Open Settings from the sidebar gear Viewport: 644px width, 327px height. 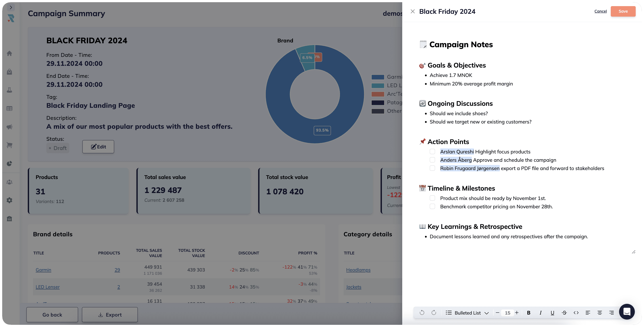(x=9, y=200)
